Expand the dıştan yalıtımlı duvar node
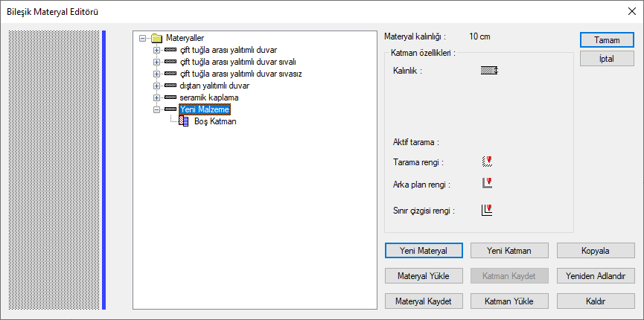Viewport: 644px width, 320px height. 156,86
